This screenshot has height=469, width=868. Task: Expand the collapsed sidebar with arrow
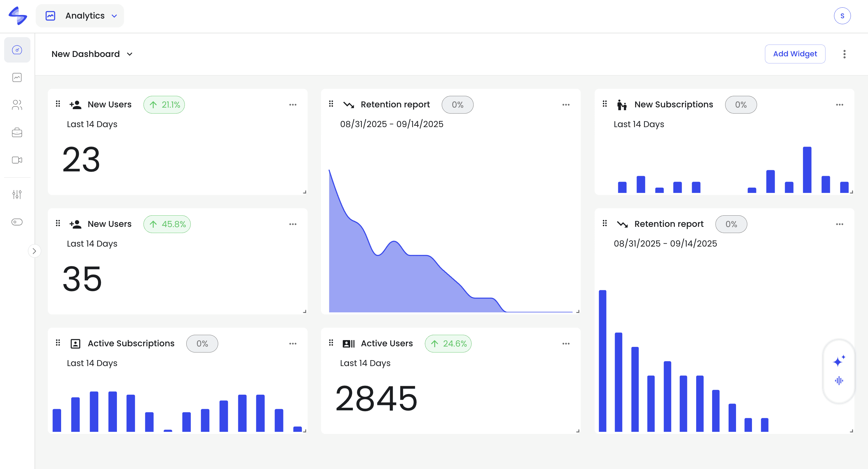tap(34, 251)
